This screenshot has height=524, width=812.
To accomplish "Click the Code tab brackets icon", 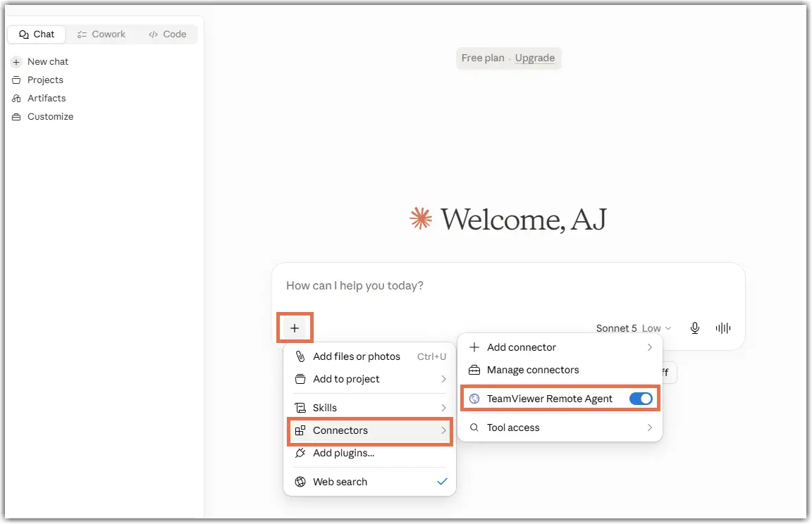I will click(x=153, y=35).
